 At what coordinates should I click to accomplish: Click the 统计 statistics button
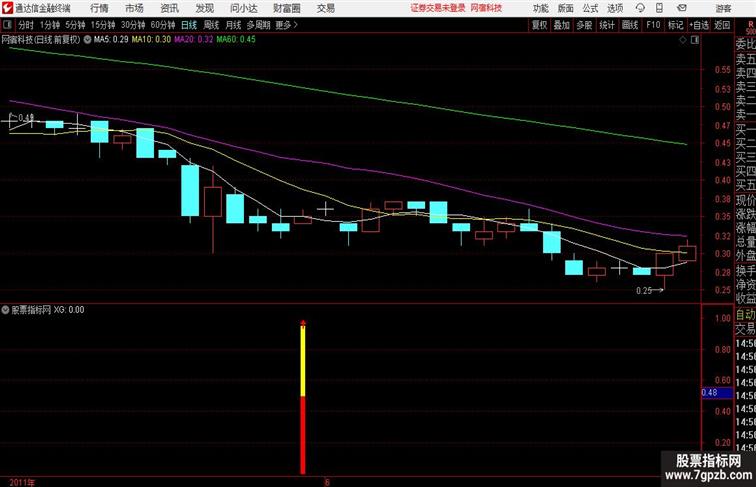coord(607,25)
